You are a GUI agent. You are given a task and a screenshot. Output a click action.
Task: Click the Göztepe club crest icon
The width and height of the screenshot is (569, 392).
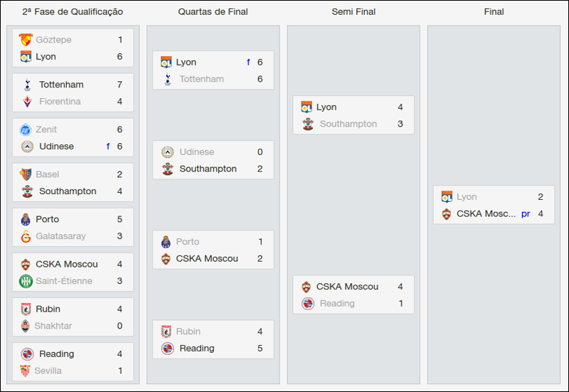click(x=26, y=40)
